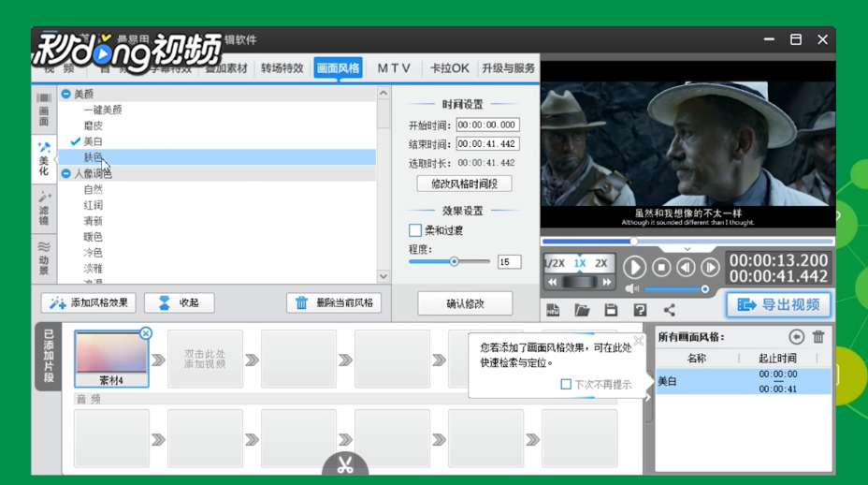The width and height of the screenshot is (868, 485).
Task: Select the 一键美颜 style
Action: pyautogui.click(x=102, y=110)
